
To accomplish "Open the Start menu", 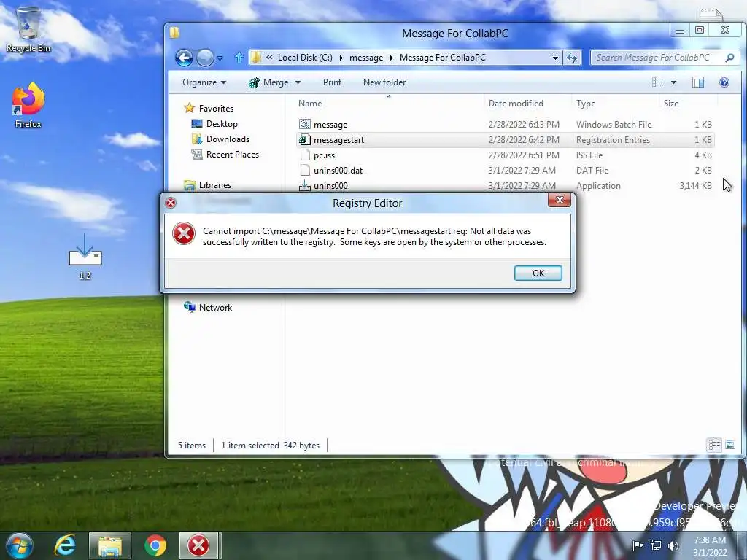I will (x=18, y=545).
